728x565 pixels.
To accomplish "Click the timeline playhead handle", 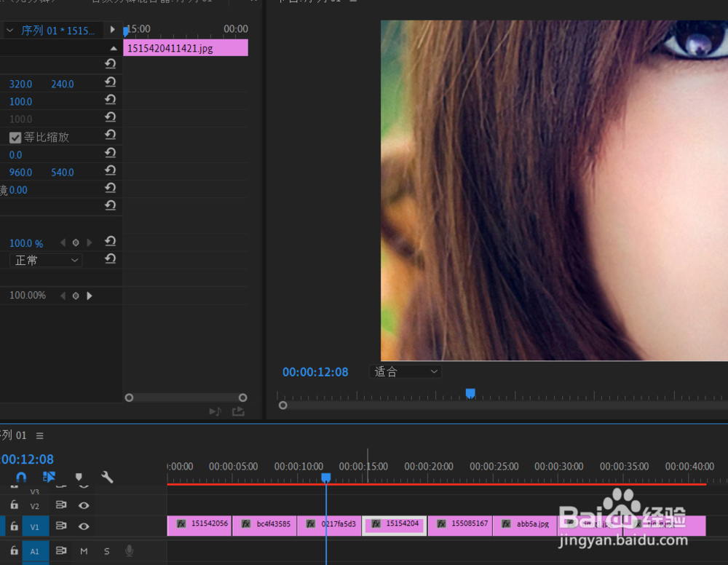I will (326, 477).
